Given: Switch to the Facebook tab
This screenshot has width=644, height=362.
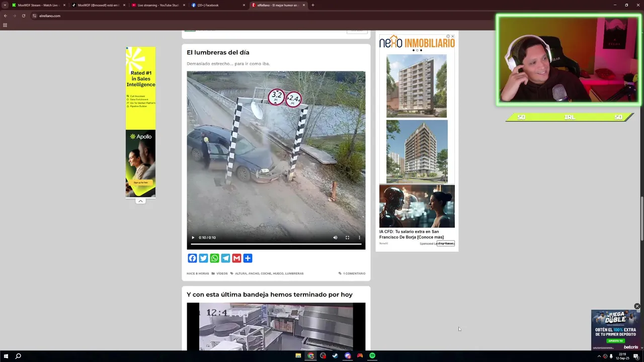Looking at the screenshot, I should tap(215, 5).
